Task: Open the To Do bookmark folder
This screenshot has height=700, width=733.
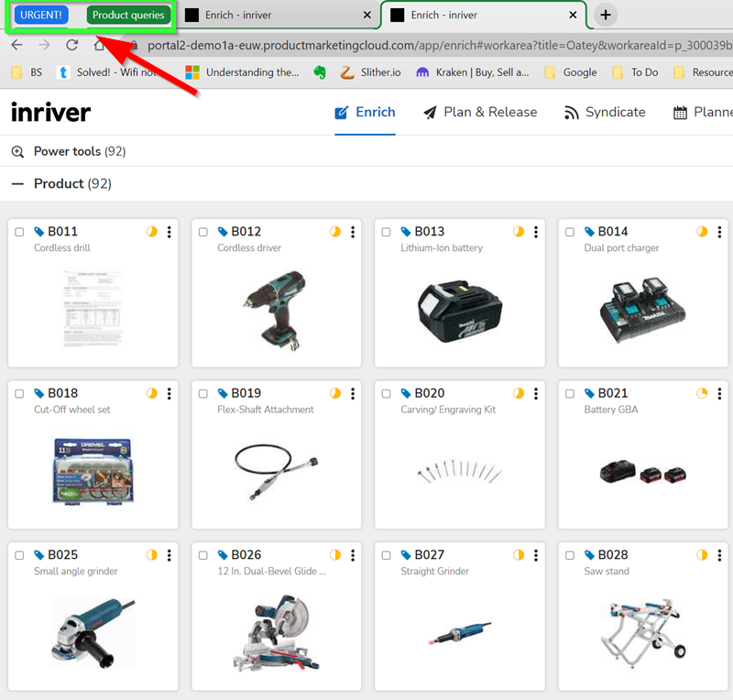Action: click(x=635, y=72)
